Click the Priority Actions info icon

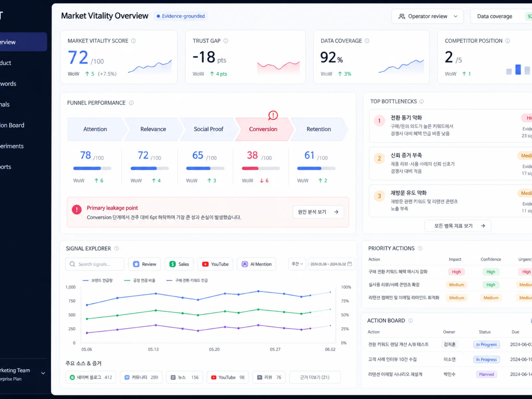420,248
